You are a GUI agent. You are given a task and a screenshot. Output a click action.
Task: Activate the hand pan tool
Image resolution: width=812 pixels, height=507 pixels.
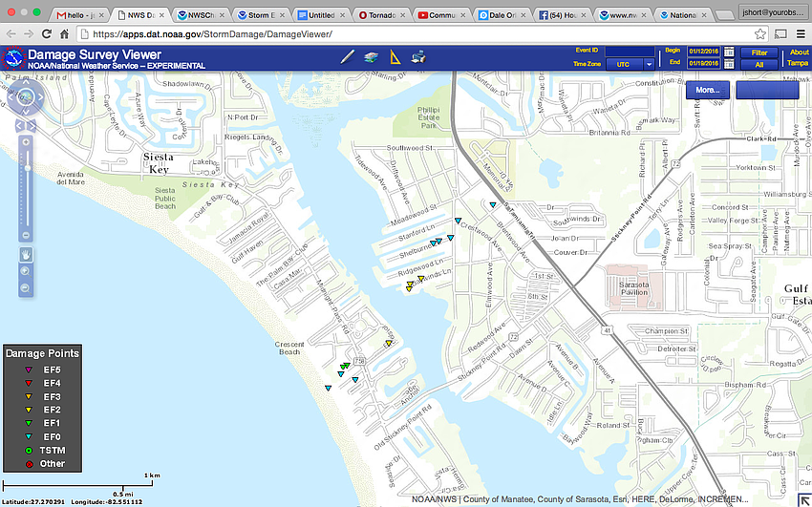point(26,254)
